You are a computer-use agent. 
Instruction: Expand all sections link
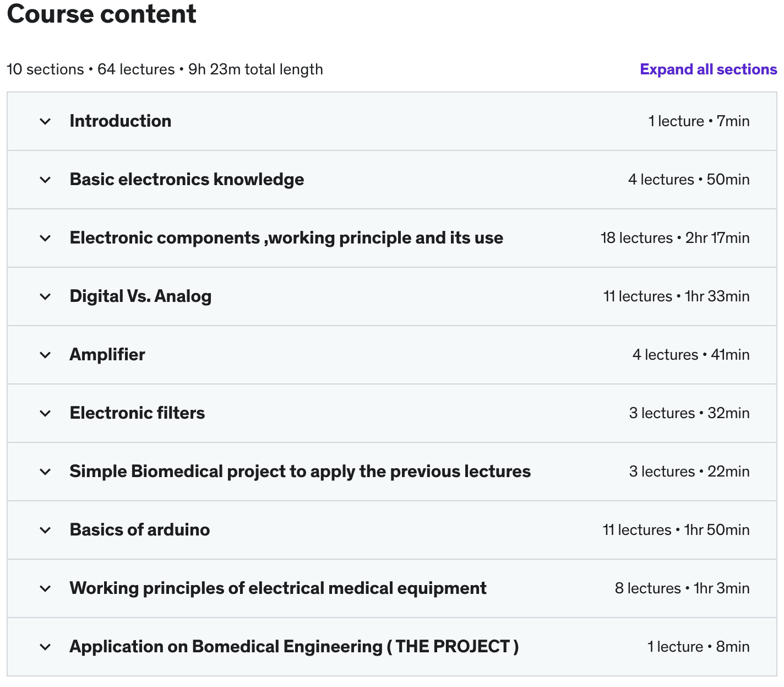coord(708,69)
